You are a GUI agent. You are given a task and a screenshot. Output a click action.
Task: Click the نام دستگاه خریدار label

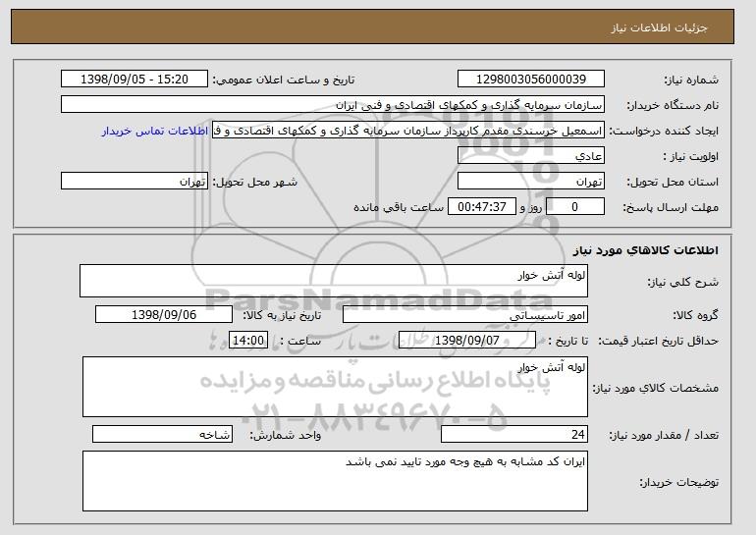[673, 105]
